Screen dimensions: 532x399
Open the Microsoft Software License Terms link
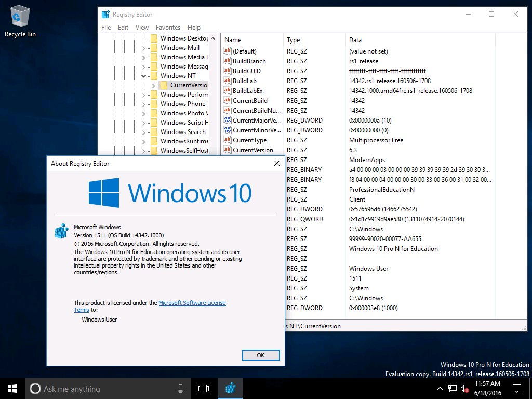tap(192, 303)
